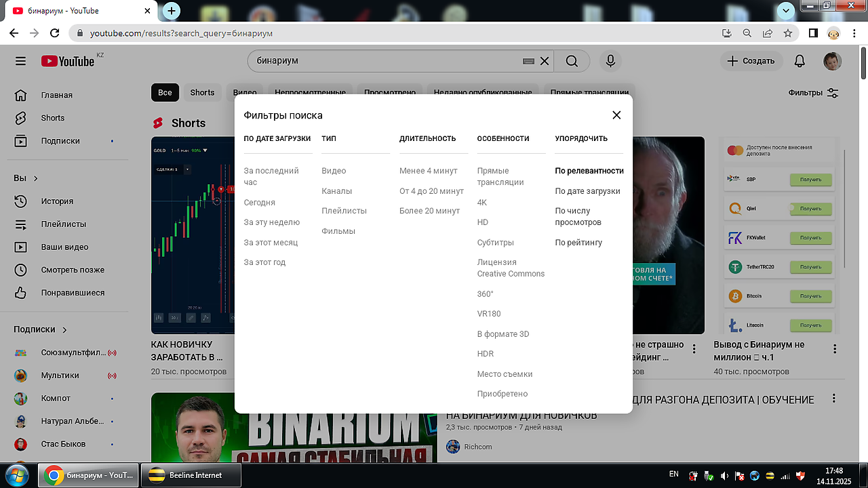Click the search magnifier button

point(572,61)
